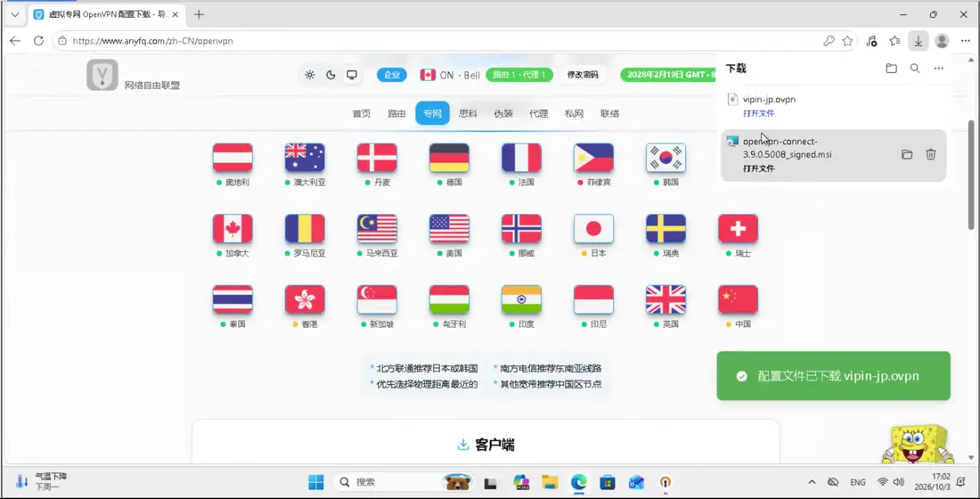The image size is (980, 499).
Task: Choose the Norway (挪威) flag
Action: coord(521,228)
